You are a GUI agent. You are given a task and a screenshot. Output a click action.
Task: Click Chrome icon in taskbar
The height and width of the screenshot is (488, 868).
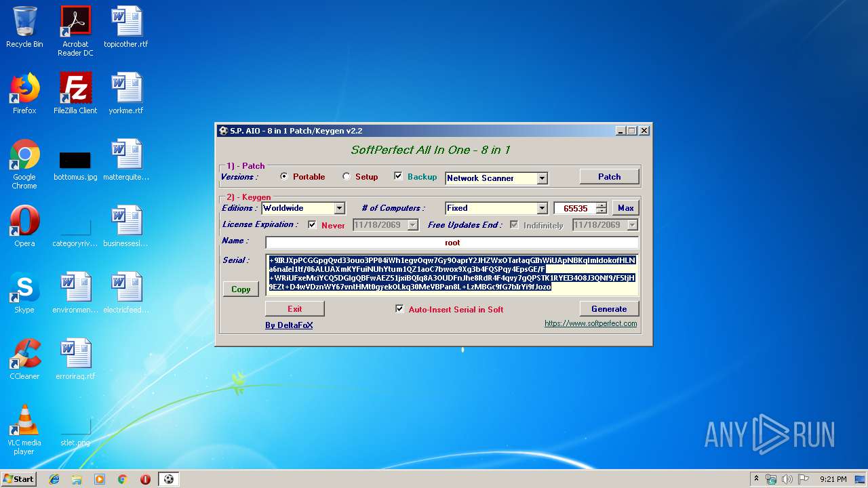click(x=122, y=479)
